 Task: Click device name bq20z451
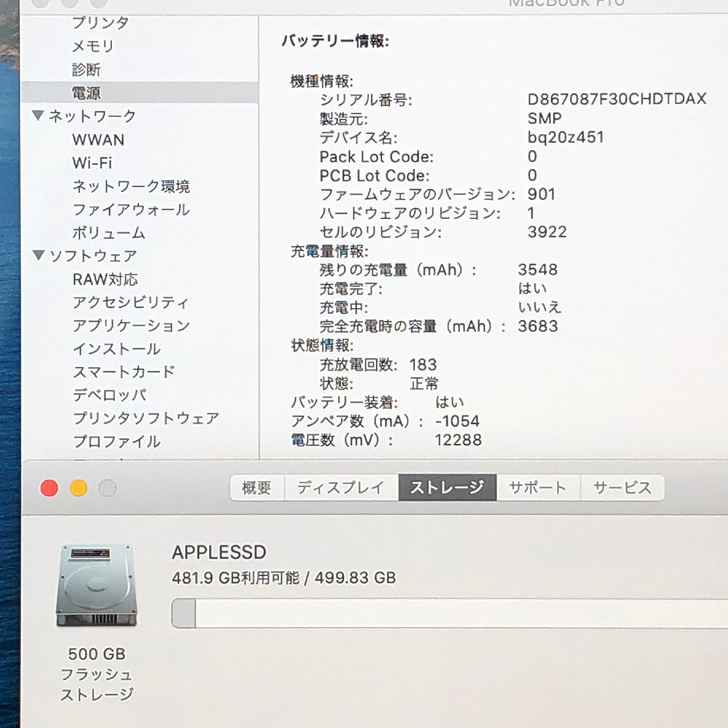(x=566, y=137)
